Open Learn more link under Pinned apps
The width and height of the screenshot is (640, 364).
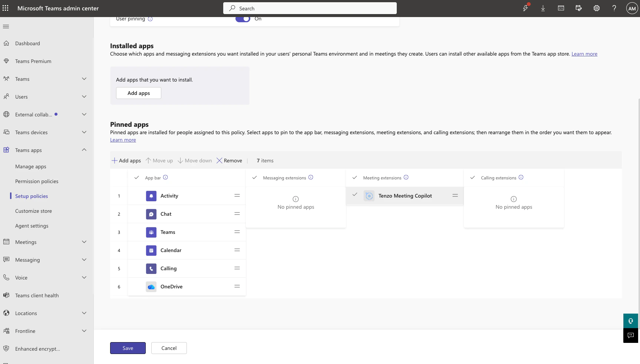coord(123,140)
